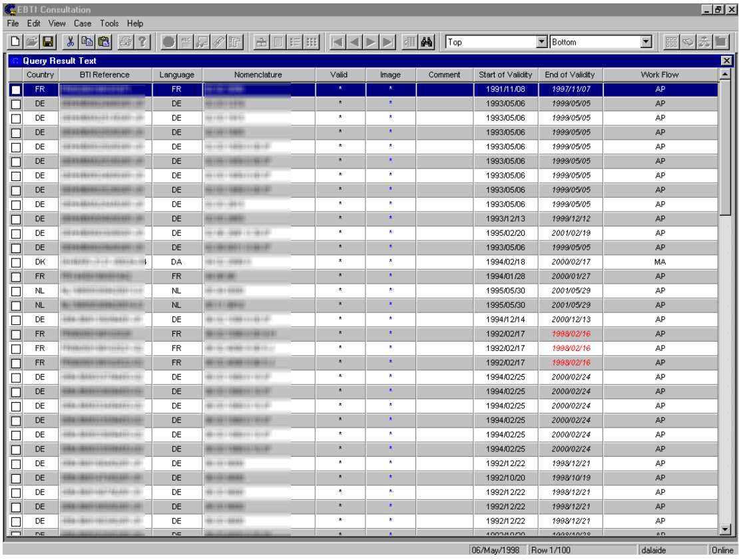Image resolution: width=739 pixels, height=560 pixels.
Task: Expand the Top dropdown list
Action: pos(541,42)
